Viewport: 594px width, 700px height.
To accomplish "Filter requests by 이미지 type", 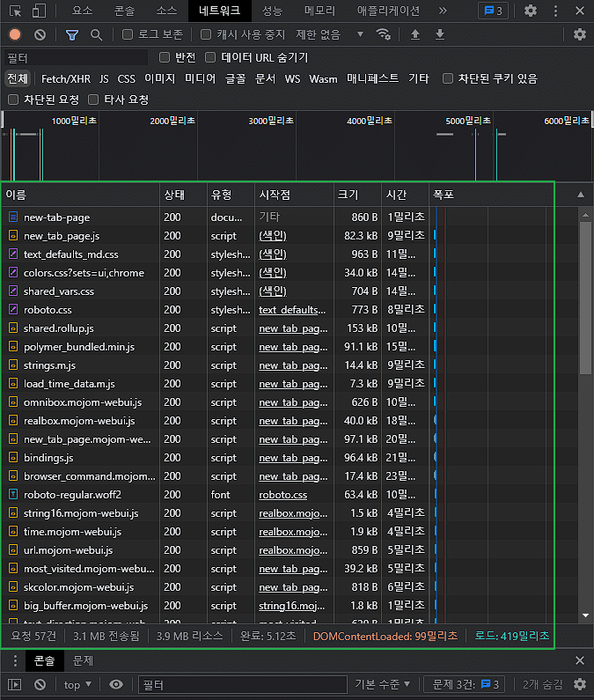I will 160,79.
